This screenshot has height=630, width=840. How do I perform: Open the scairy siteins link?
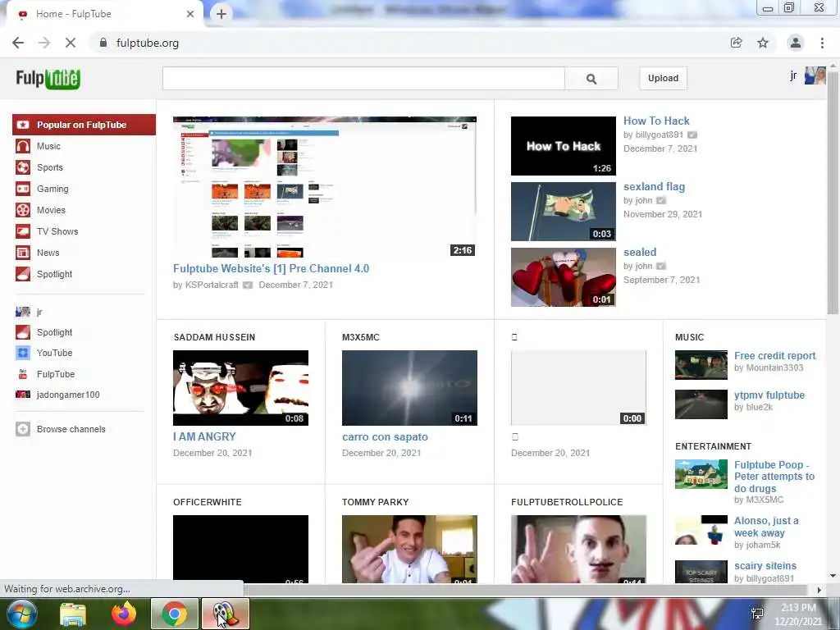(x=765, y=566)
